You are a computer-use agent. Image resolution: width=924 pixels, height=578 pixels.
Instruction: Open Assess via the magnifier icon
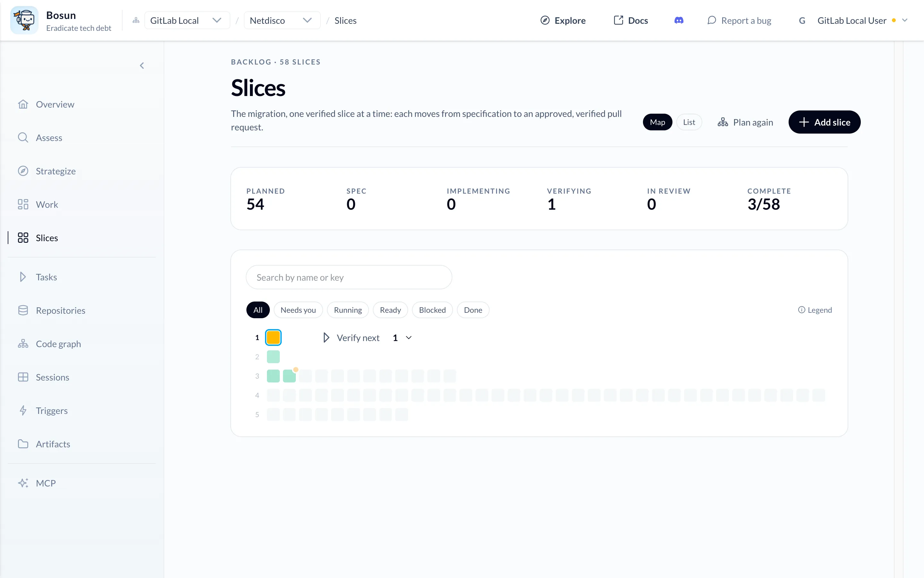[23, 138]
